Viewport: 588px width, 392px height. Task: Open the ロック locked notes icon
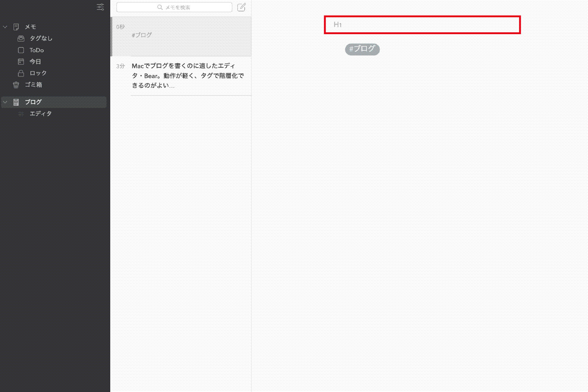[21, 73]
